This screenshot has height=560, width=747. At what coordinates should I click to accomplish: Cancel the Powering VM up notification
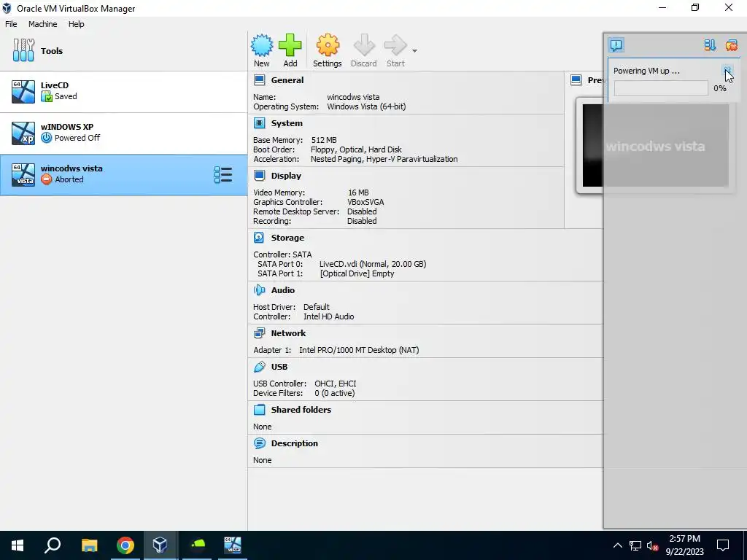[727, 71]
